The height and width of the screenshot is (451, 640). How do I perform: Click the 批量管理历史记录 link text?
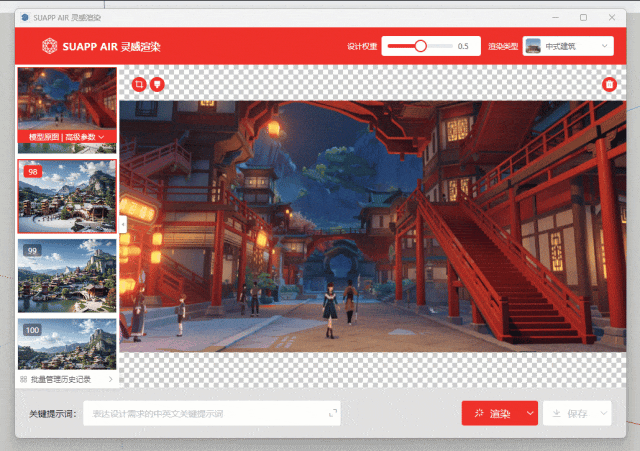tap(61, 380)
